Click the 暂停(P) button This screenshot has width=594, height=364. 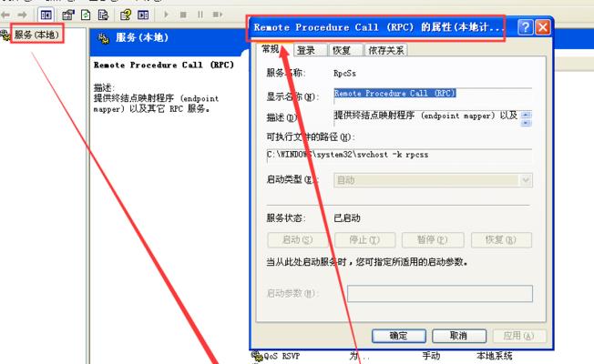click(x=433, y=240)
